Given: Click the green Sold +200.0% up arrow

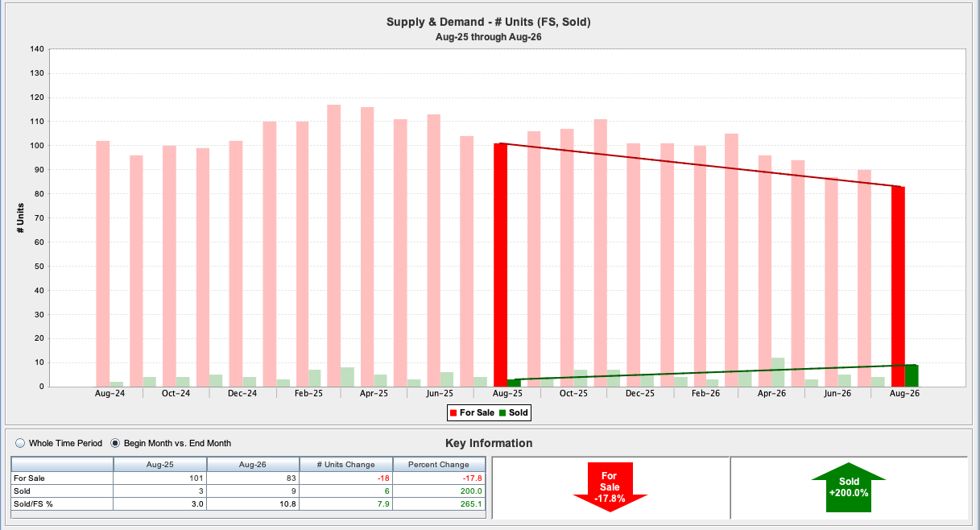Looking at the screenshot, I should click(849, 487).
